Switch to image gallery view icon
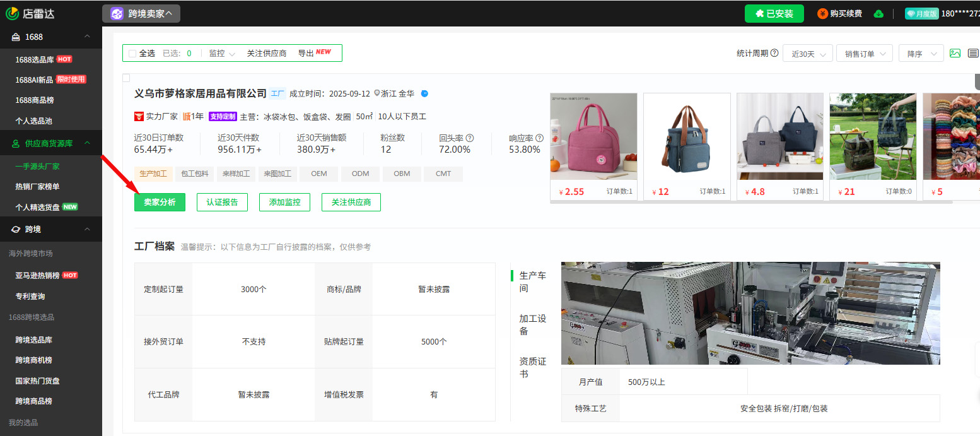This screenshot has width=980, height=436. point(955,53)
